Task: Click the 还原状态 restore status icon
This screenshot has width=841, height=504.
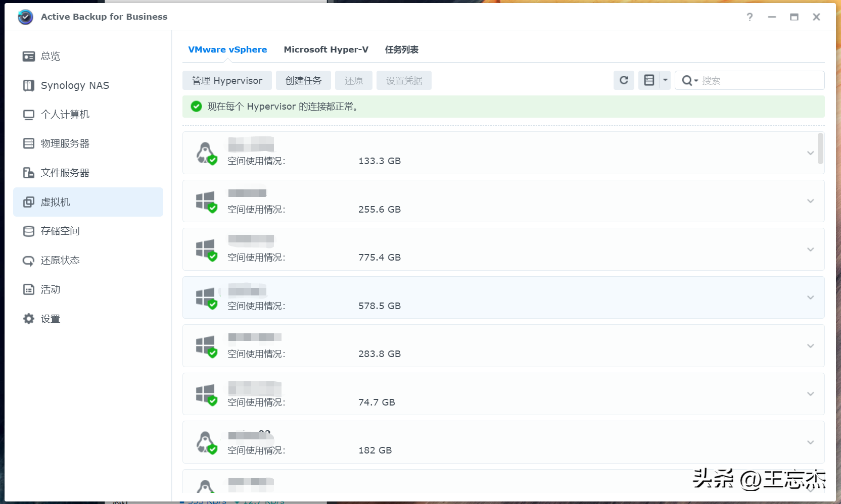Action: point(29,261)
